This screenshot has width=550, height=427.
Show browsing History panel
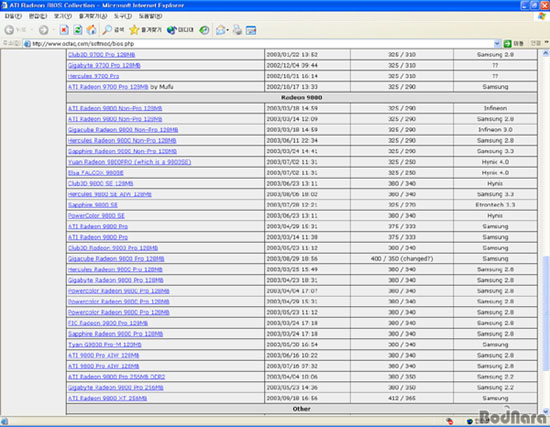pos(204,30)
